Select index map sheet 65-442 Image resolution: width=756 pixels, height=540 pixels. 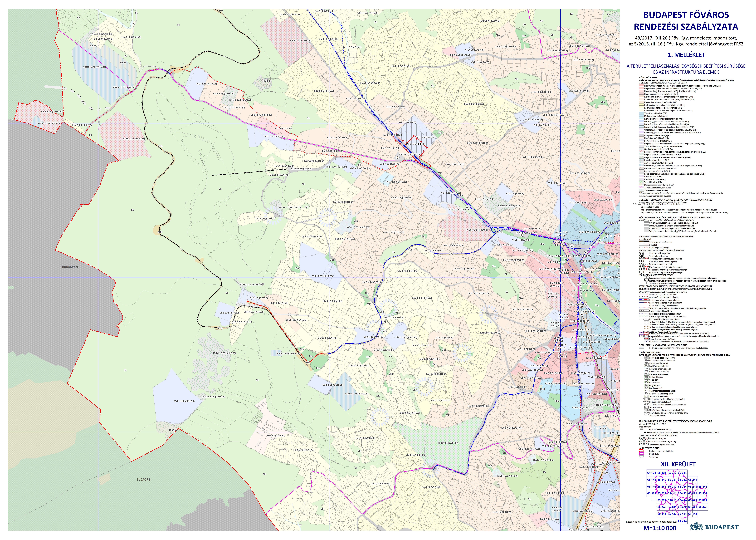coord(703,507)
